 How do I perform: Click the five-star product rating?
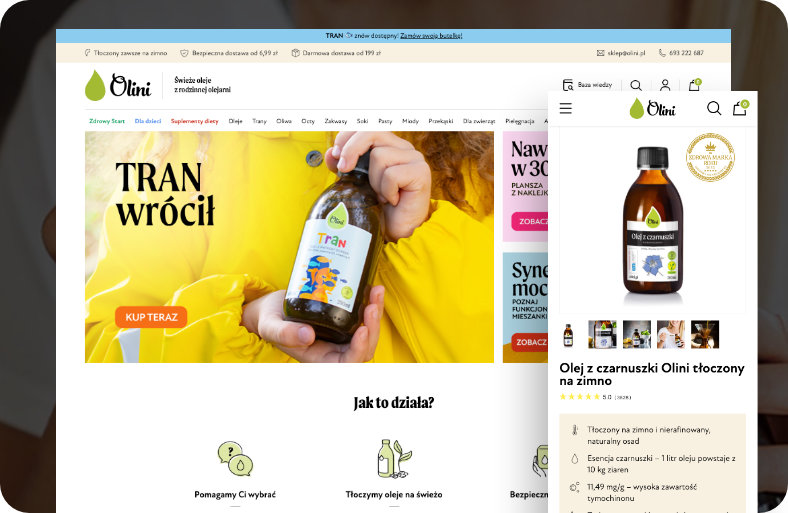(580, 397)
